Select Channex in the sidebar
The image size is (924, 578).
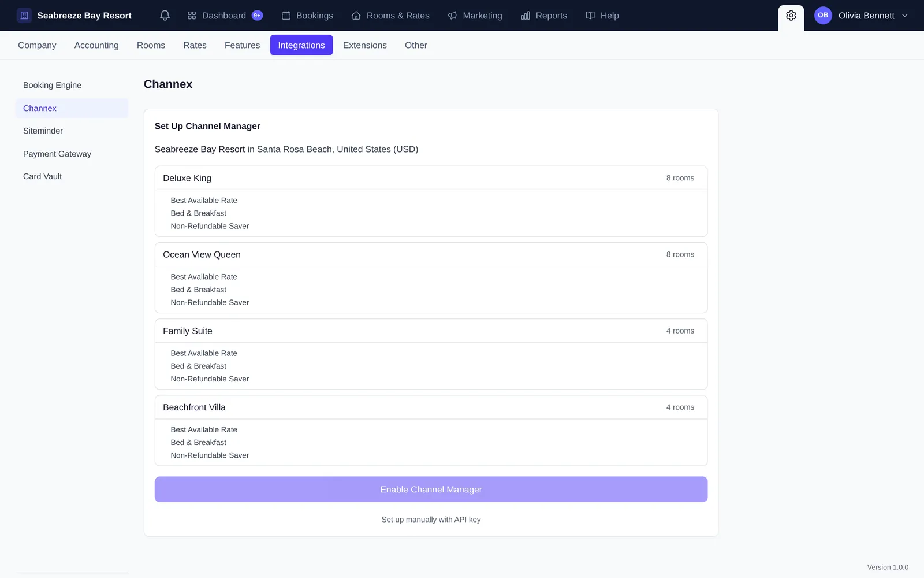coord(72,108)
